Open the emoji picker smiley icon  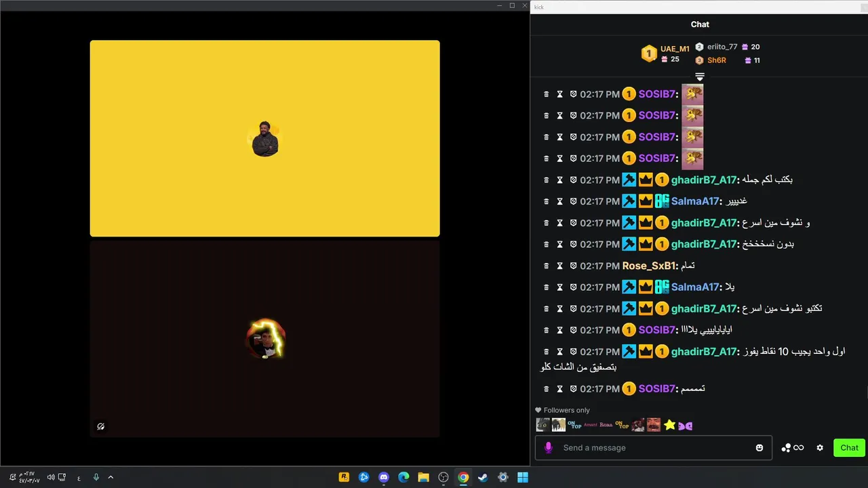point(759,447)
